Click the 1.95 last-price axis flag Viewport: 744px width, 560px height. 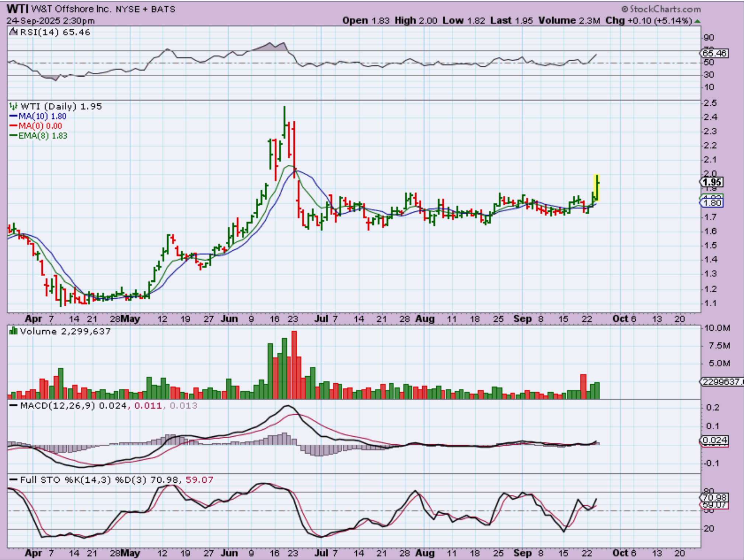(712, 182)
